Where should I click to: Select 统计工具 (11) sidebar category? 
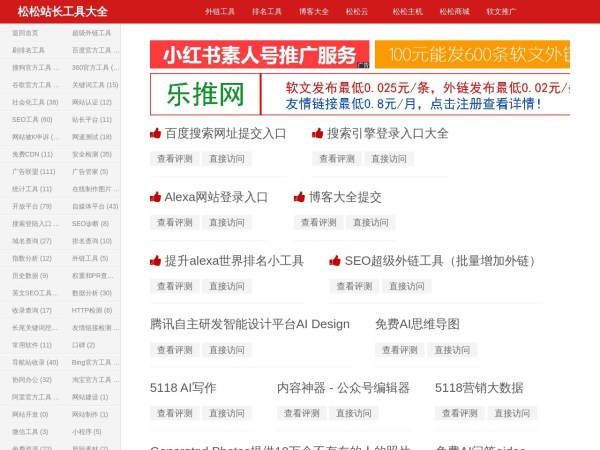pos(32,189)
